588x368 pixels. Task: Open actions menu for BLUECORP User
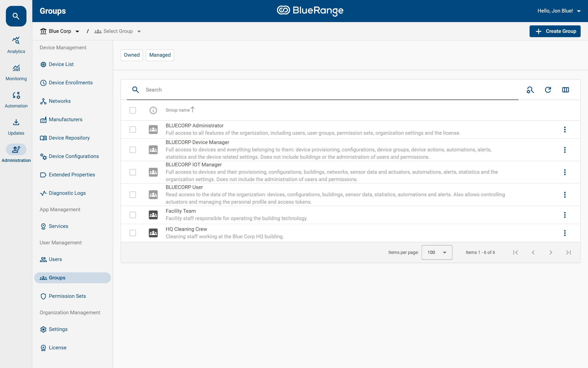tap(565, 195)
